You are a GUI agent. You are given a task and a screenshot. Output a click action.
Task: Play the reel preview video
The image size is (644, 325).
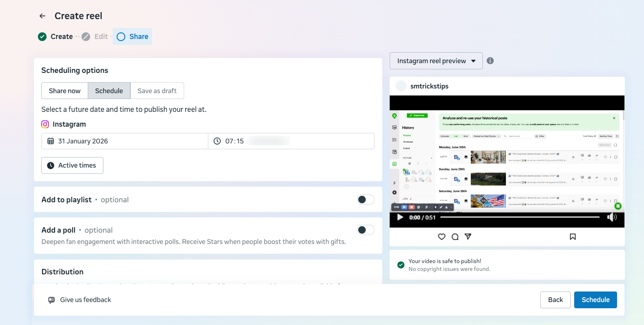pos(400,217)
